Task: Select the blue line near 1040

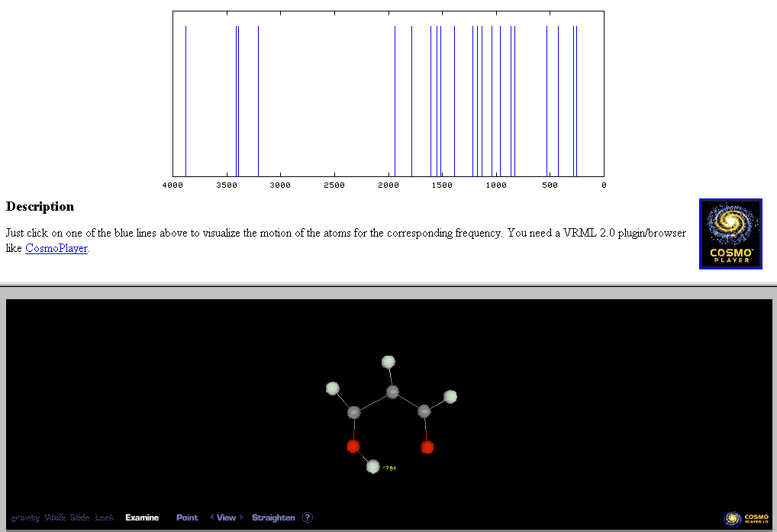Action: pyautogui.click(x=492, y=101)
